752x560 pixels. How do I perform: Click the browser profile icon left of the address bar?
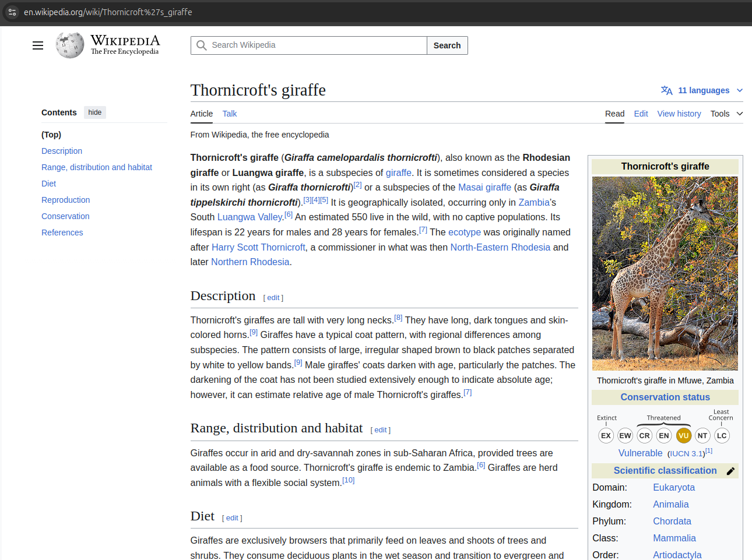tap(12, 12)
